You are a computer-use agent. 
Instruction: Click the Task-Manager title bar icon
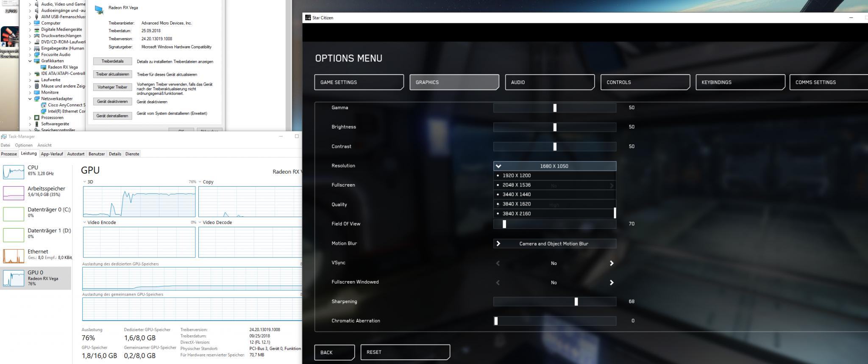(x=4, y=137)
